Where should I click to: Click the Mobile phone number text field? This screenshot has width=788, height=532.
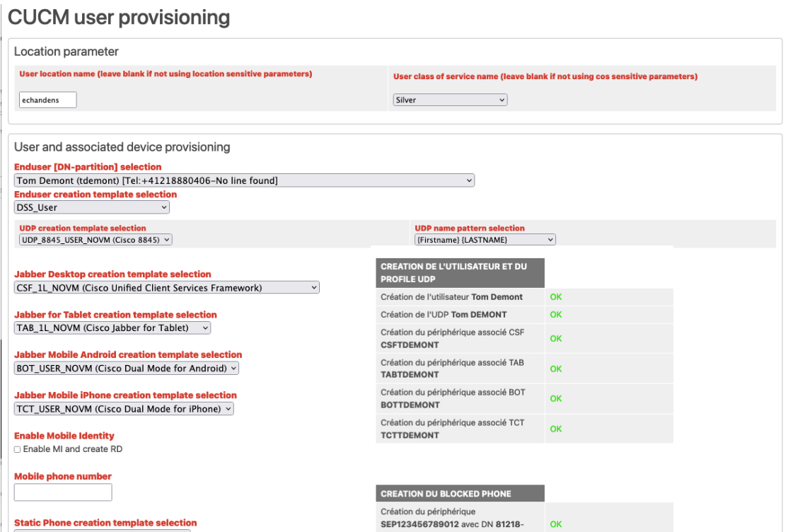tap(63, 492)
